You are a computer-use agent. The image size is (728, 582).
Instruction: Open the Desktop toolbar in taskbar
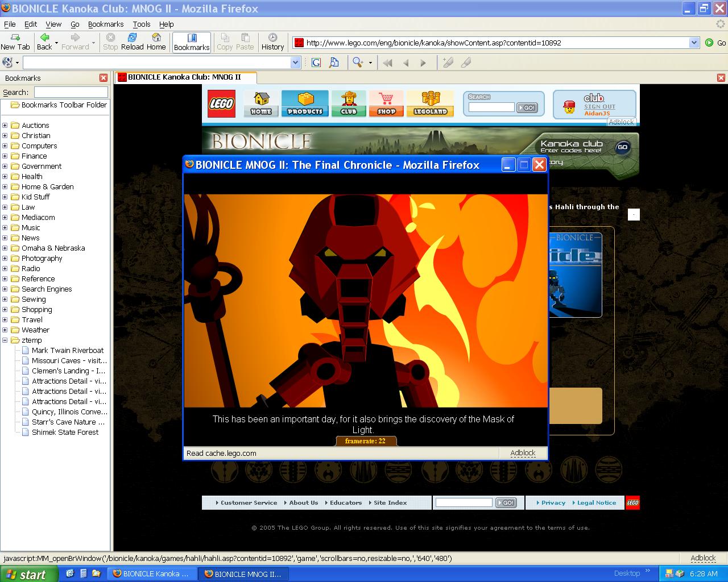pyautogui.click(x=627, y=573)
